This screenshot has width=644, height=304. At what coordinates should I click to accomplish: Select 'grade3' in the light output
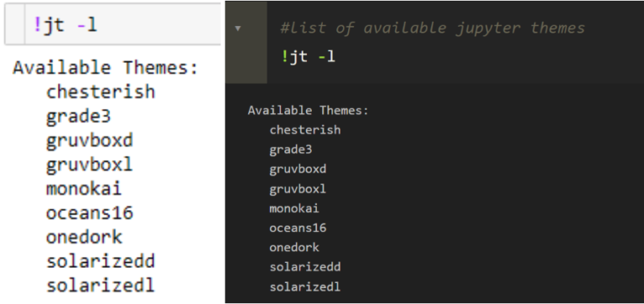pos(79,116)
